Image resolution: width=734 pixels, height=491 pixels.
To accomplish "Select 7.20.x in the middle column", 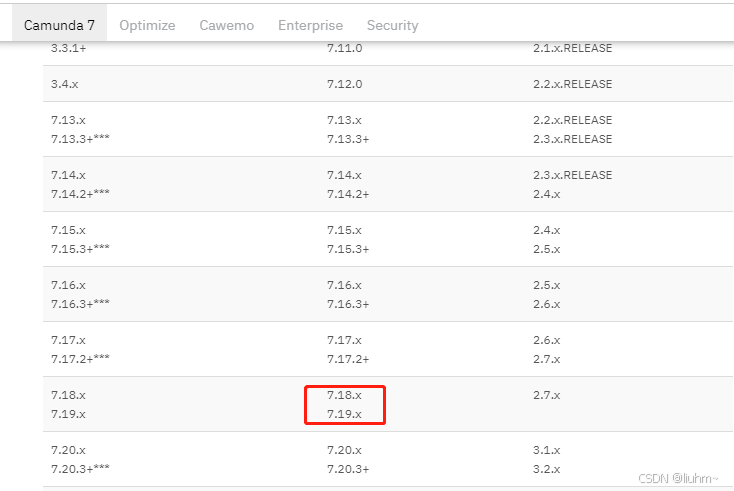I will [x=344, y=450].
